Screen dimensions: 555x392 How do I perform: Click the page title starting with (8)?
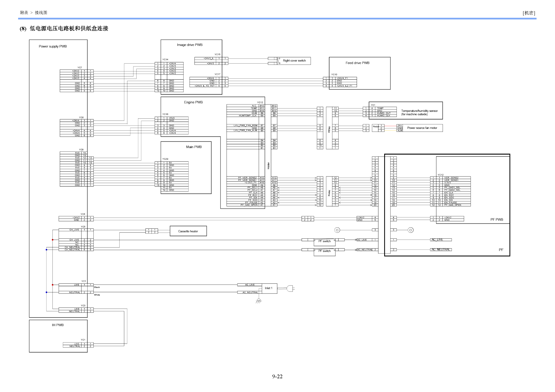point(64,28)
